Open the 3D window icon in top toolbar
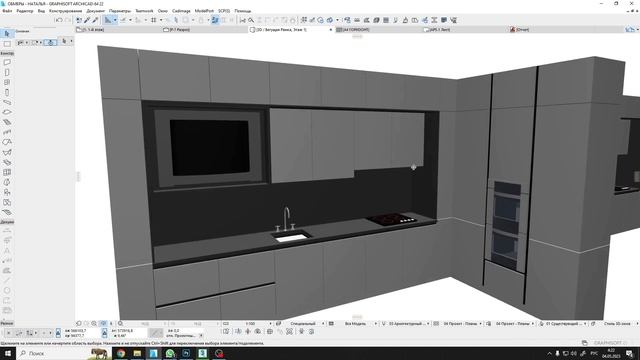The image size is (640, 360). point(330,20)
